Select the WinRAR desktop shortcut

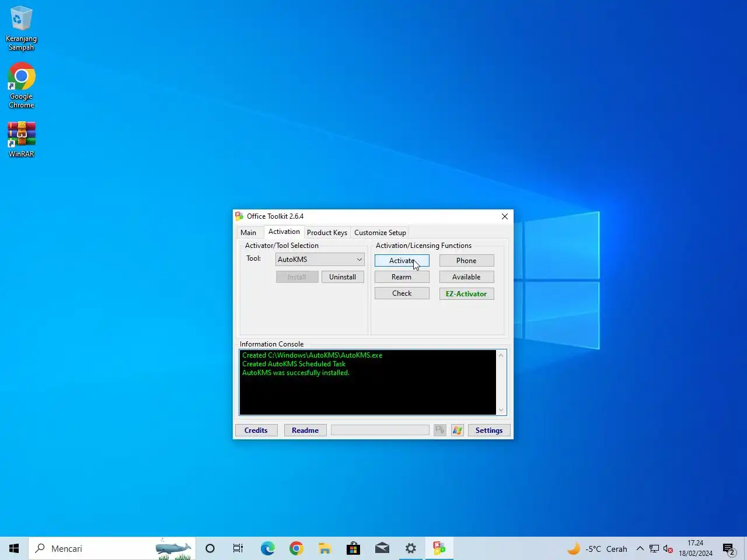21,139
